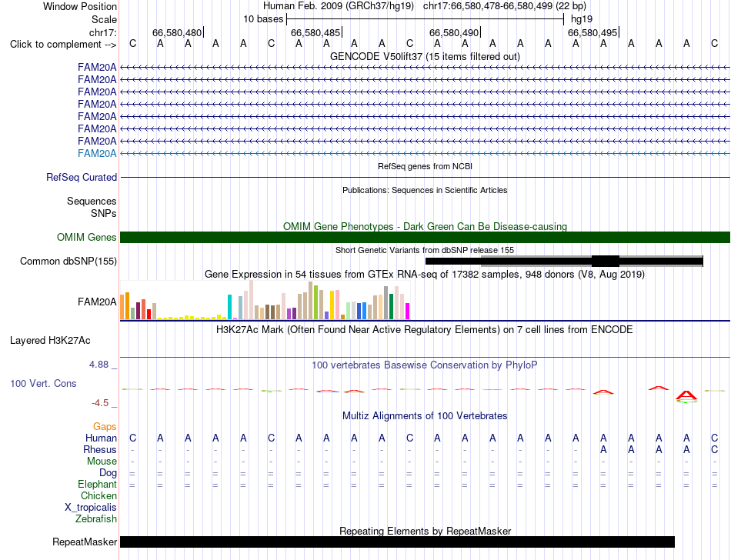Viewport: 731px width, 560px height.
Task: Open 'Repeating Elements by RepeatMasker' title
Action: click(x=425, y=531)
